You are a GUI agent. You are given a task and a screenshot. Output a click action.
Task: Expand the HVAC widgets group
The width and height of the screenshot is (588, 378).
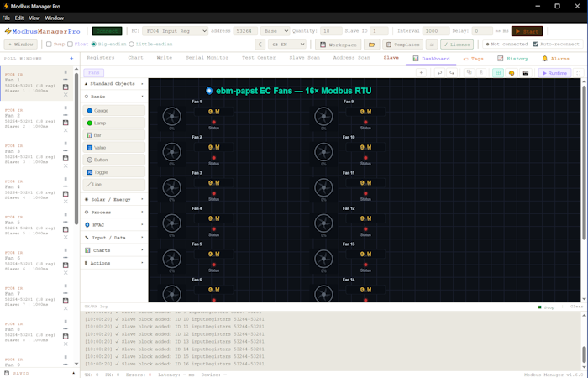114,224
